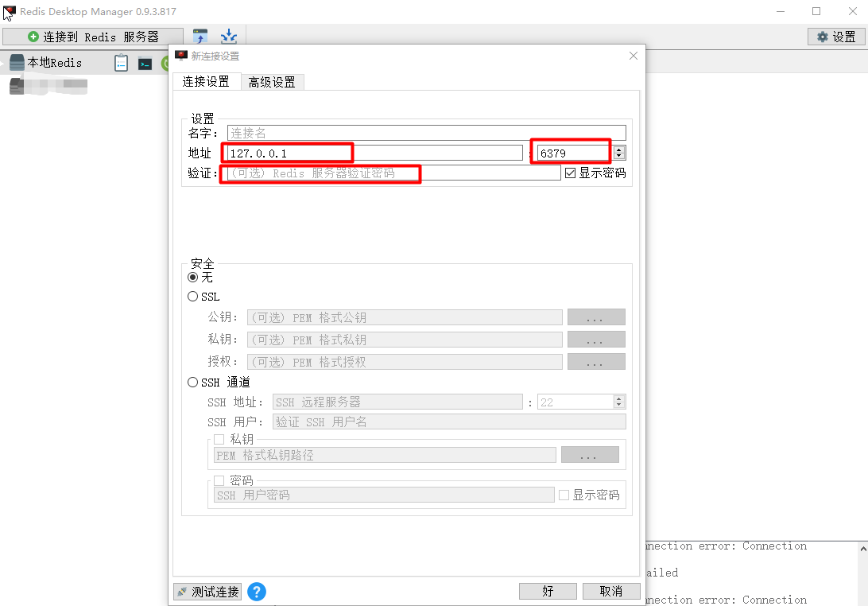
Task: Increase the port using the 6379 stepper arrow
Action: (x=618, y=148)
